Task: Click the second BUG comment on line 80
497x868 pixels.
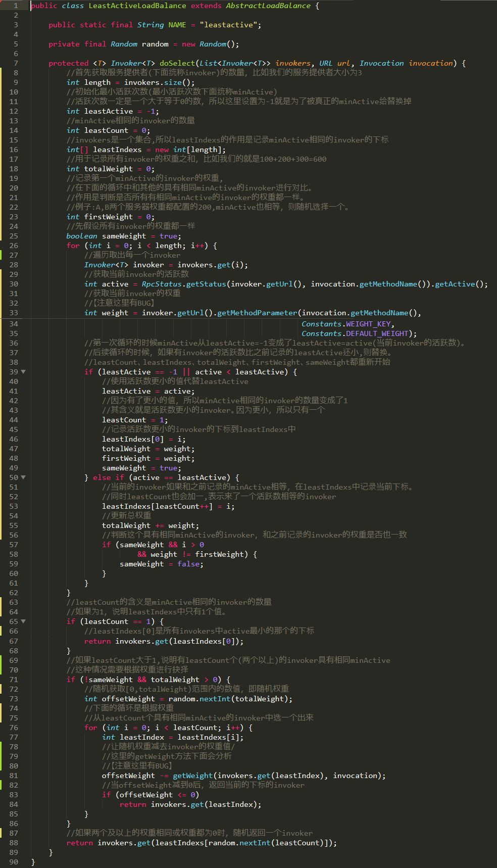Action: pyautogui.click(x=137, y=766)
